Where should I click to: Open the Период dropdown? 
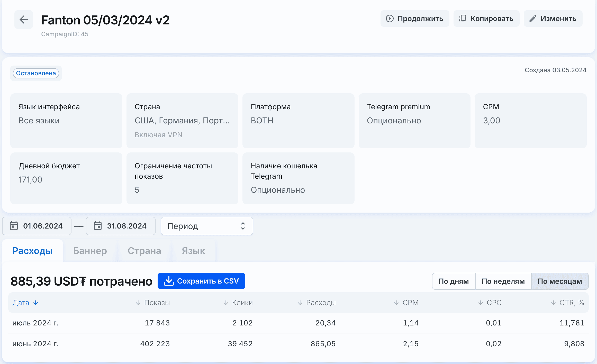207,226
